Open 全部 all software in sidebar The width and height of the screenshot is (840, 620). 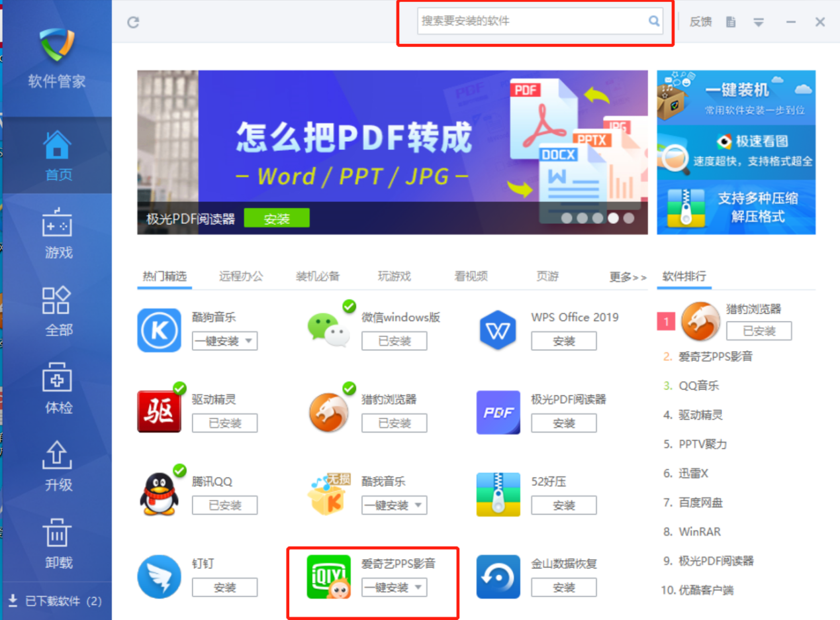[x=57, y=311]
